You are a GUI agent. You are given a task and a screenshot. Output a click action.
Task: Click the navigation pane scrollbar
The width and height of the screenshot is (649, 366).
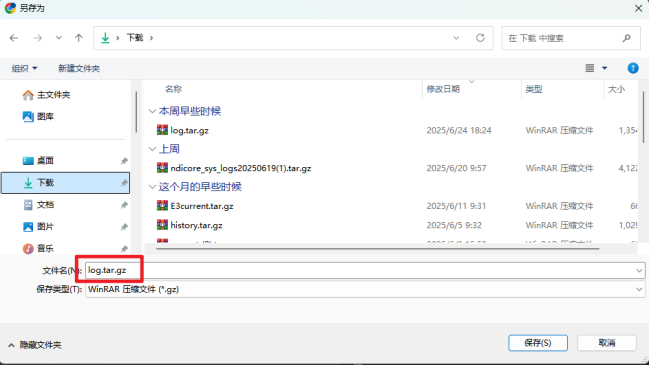tap(136, 112)
